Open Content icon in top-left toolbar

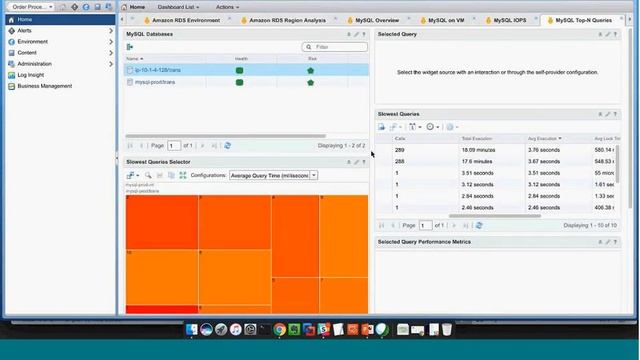pyautogui.click(x=98, y=7)
